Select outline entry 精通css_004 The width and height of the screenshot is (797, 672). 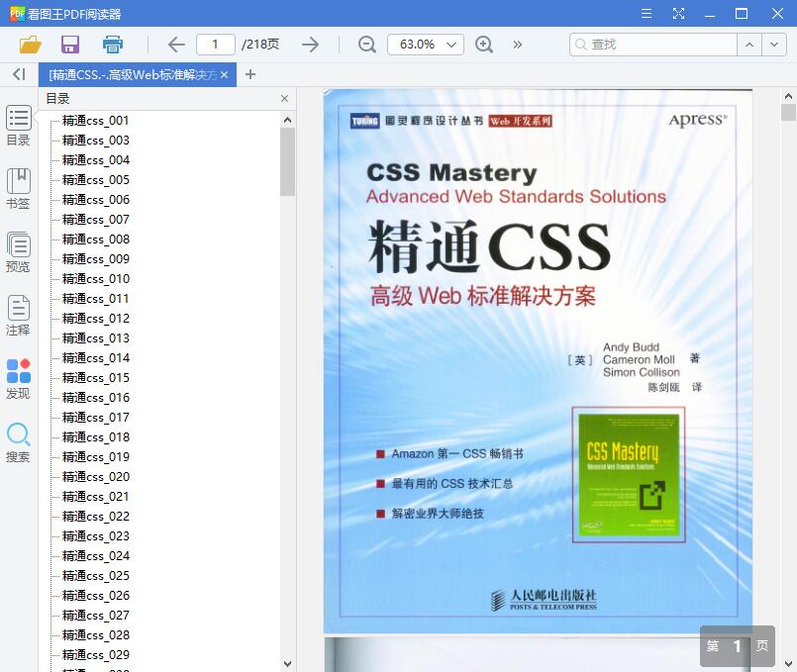(x=96, y=160)
